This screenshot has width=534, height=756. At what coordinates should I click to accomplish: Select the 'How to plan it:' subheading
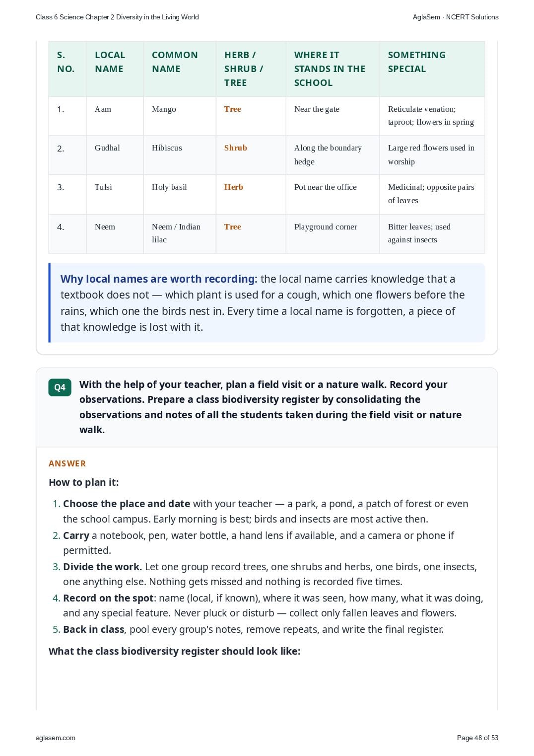[x=84, y=482]
